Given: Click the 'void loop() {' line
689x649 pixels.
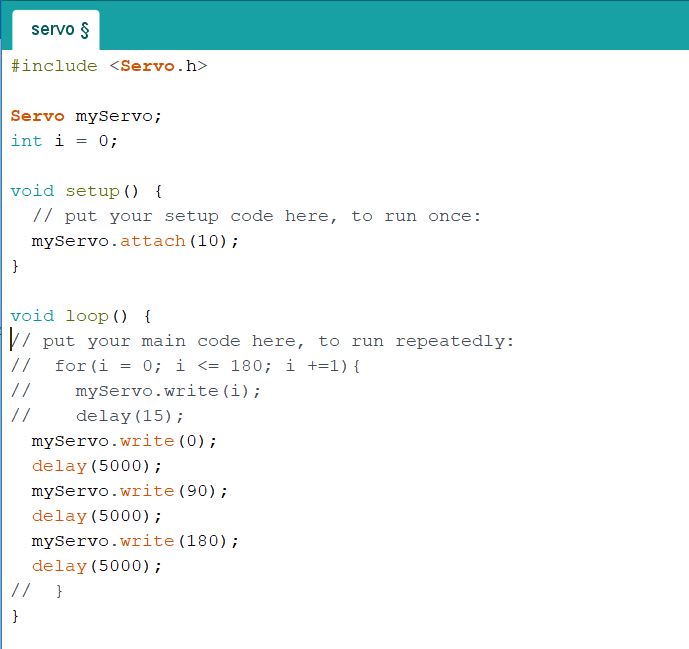Looking at the screenshot, I should 81,316.
